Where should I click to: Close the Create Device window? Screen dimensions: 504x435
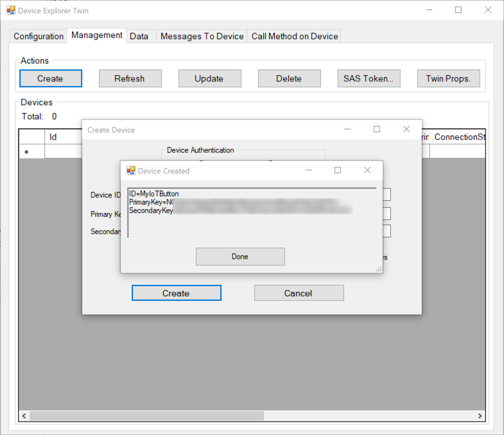click(x=406, y=129)
